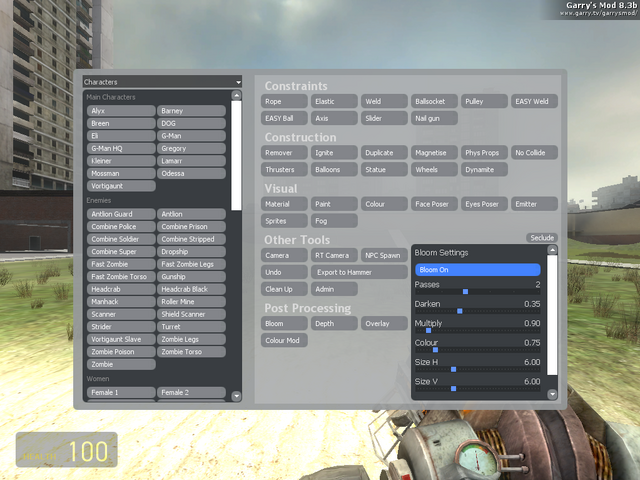
Task: Select the EASY Ball tool
Action: [284, 118]
